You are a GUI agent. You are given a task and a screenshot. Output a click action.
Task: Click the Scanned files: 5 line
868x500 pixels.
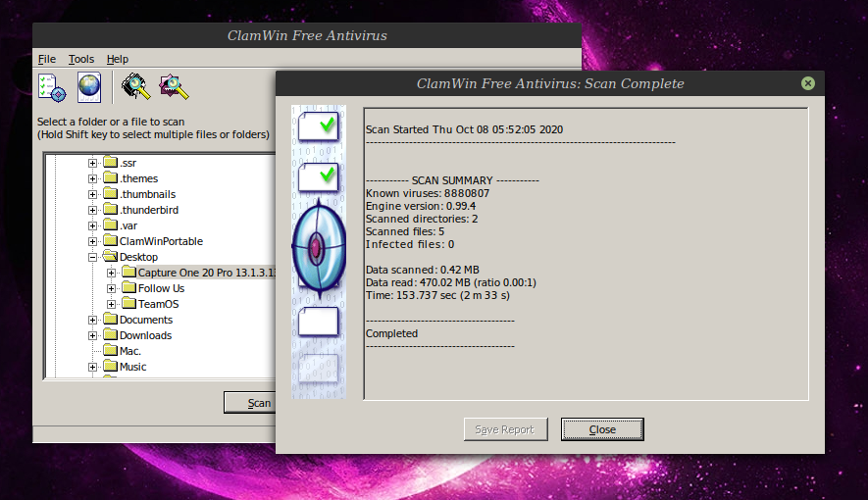[405, 231]
